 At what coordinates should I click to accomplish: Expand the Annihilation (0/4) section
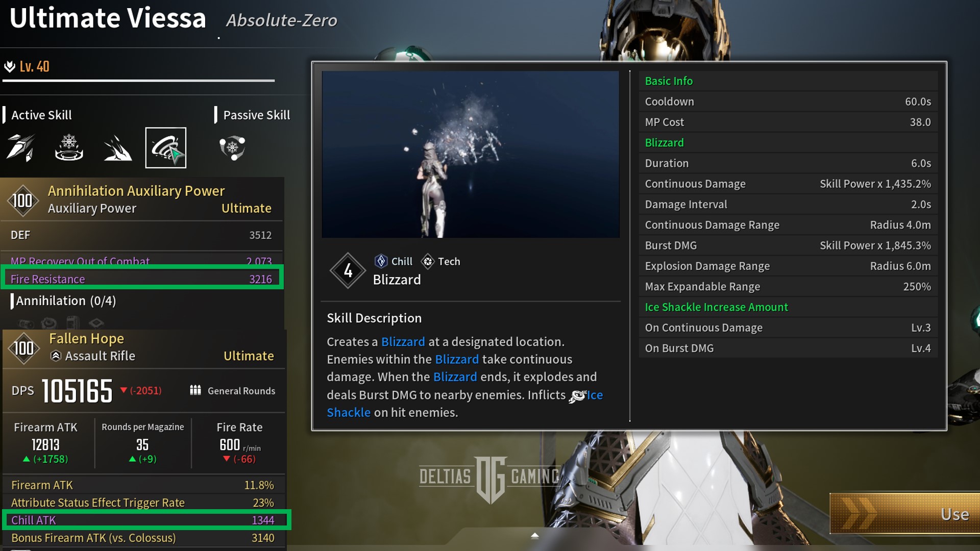pyautogui.click(x=65, y=300)
